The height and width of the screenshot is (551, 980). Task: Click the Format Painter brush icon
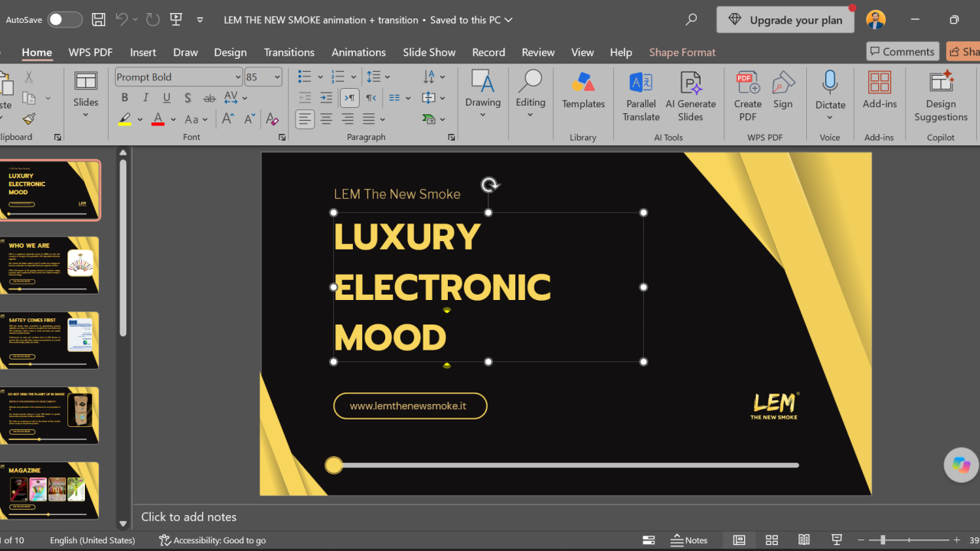coord(29,119)
